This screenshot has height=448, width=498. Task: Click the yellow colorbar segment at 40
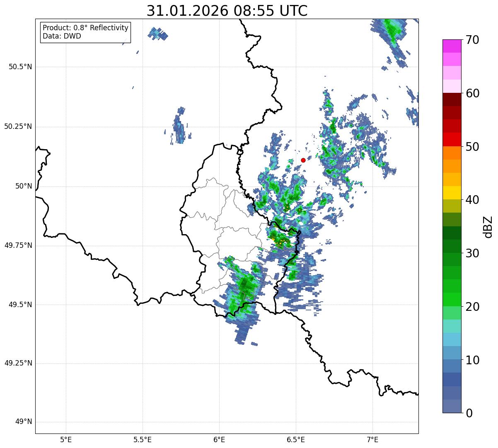pos(452,193)
